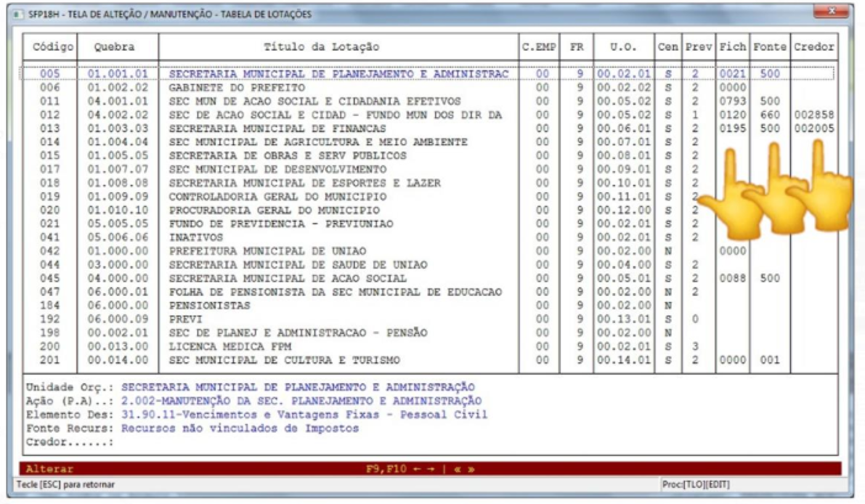Click the Credor column header
The height and width of the screenshot is (504, 865).
click(x=814, y=47)
